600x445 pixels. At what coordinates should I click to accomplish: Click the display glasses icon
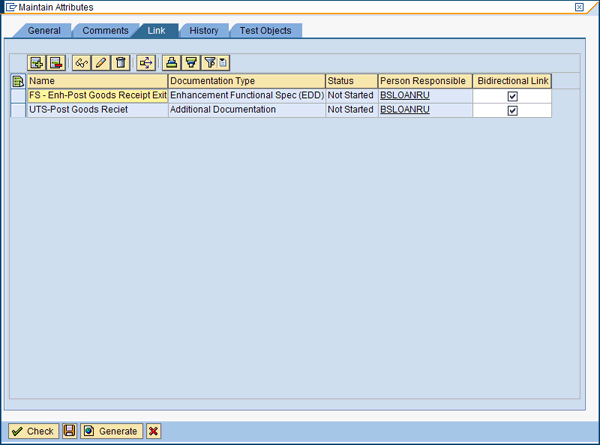click(x=83, y=63)
